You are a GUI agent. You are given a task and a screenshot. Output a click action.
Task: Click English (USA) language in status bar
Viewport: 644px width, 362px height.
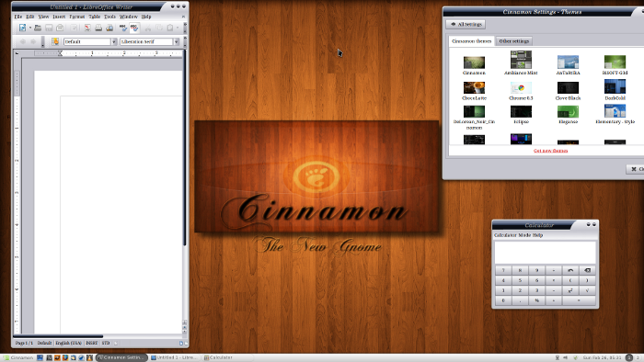coord(69,343)
